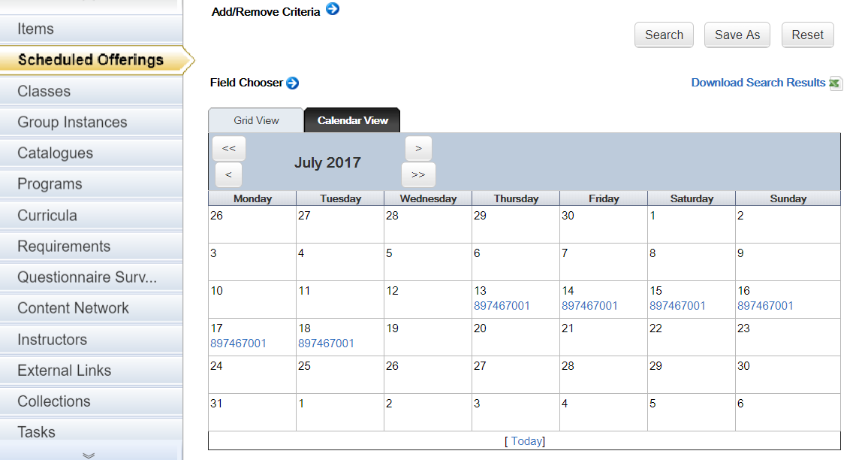Viewport: 868px width, 460px height.
Task: Expand sidebar menu with bottom chevron
Action: click(x=89, y=455)
